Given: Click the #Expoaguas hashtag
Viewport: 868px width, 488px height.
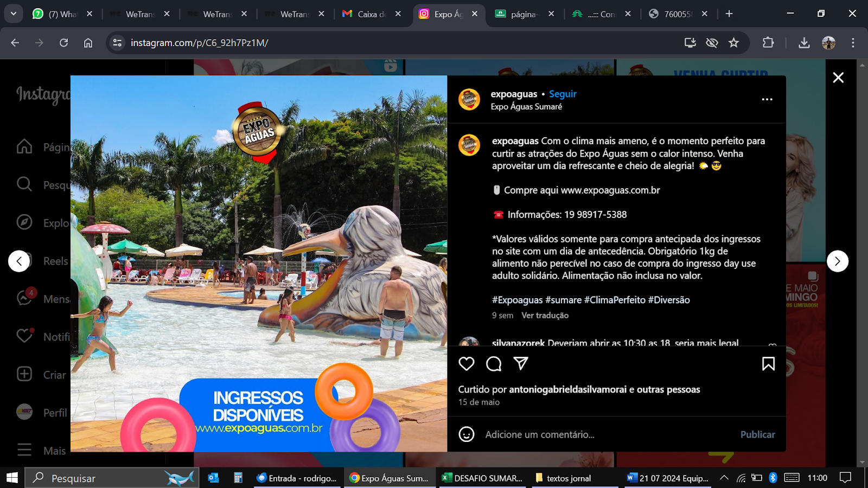Looking at the screenshot, I should [517, 300].
